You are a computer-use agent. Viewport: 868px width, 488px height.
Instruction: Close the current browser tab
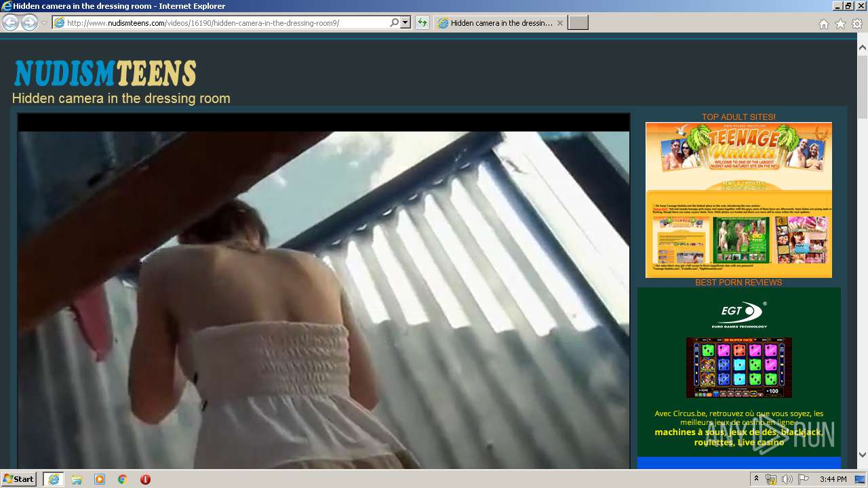tap(559, 23)
